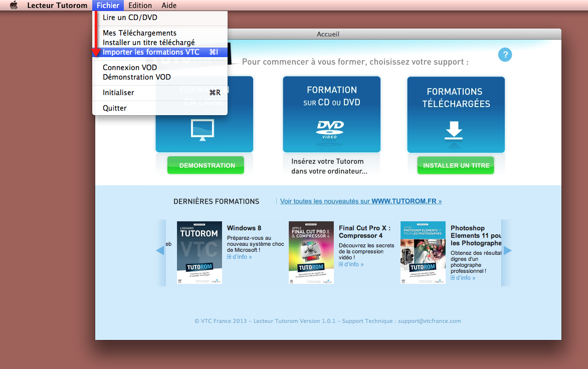Viewport: 588px width, 369px height.
Task: Open the Apple menu
Action: coord(14,5)
